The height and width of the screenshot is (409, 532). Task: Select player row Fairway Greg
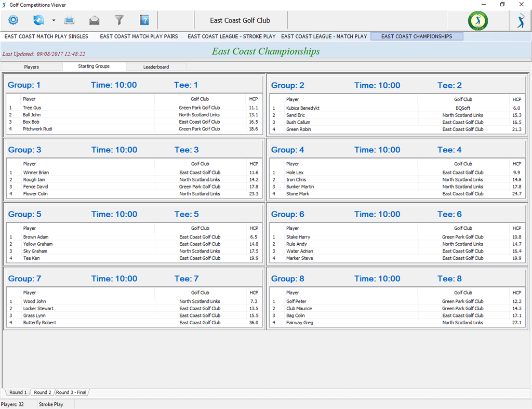tap(397, 323)
